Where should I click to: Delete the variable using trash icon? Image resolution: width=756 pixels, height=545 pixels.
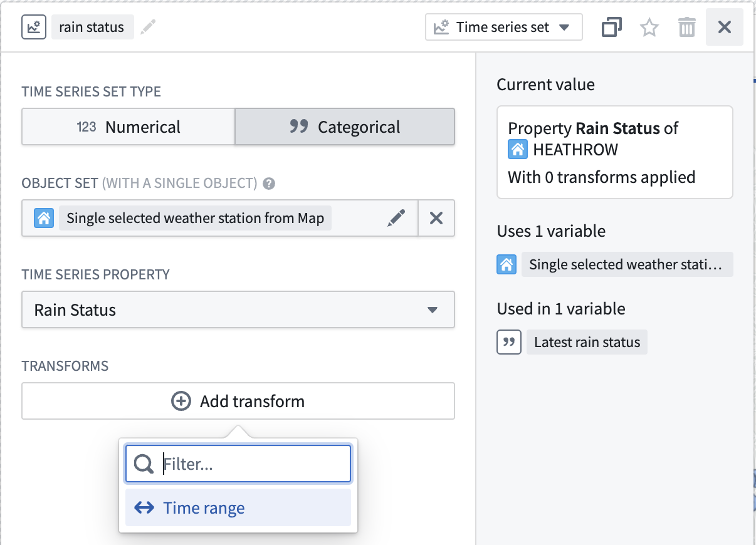click(x=687, y=28)
